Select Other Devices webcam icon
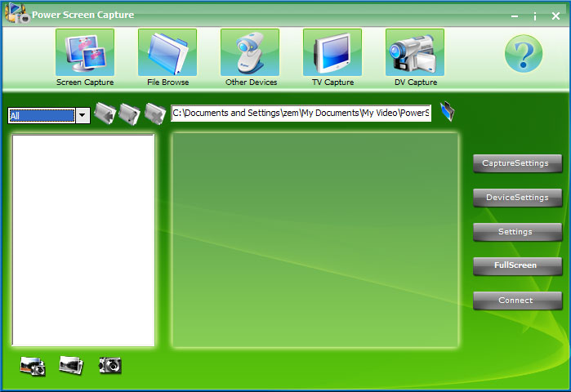 point(250,53)
